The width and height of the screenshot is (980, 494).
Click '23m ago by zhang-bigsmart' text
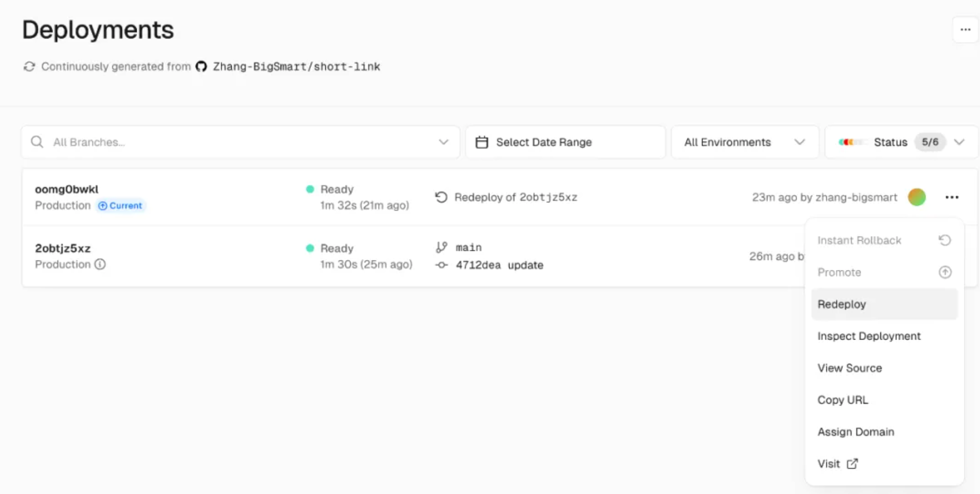tap(825, 197)
